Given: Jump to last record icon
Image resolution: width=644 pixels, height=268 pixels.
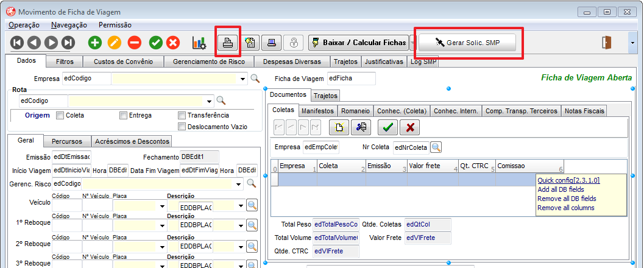Looking at the screenshot, I should 68,42.
